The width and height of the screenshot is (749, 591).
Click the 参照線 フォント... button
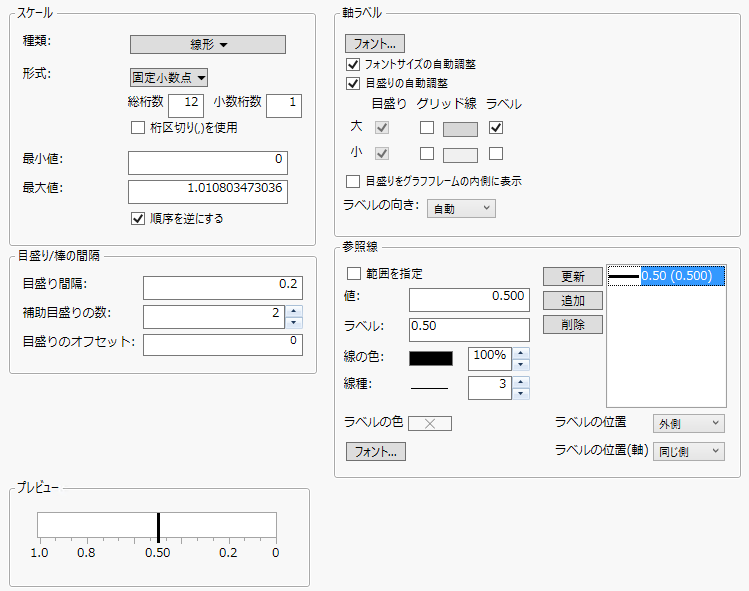pyautogui.click(x=376, y=451)
